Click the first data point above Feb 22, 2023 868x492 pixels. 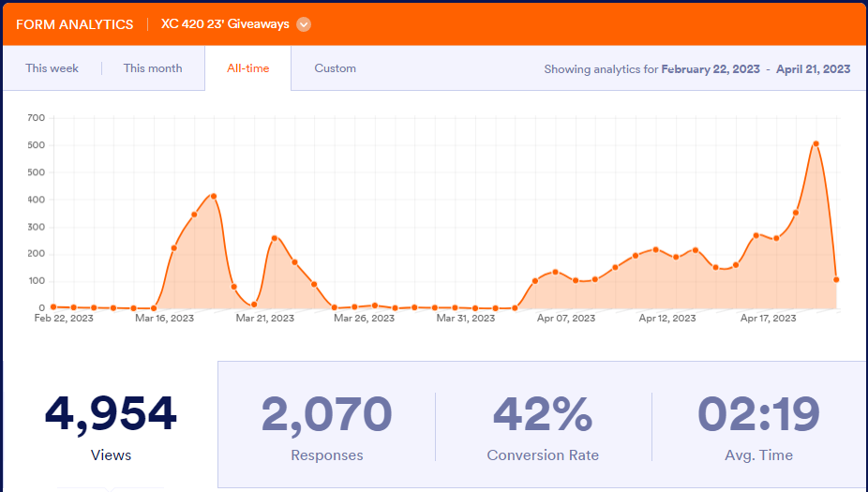click(53, 306)
